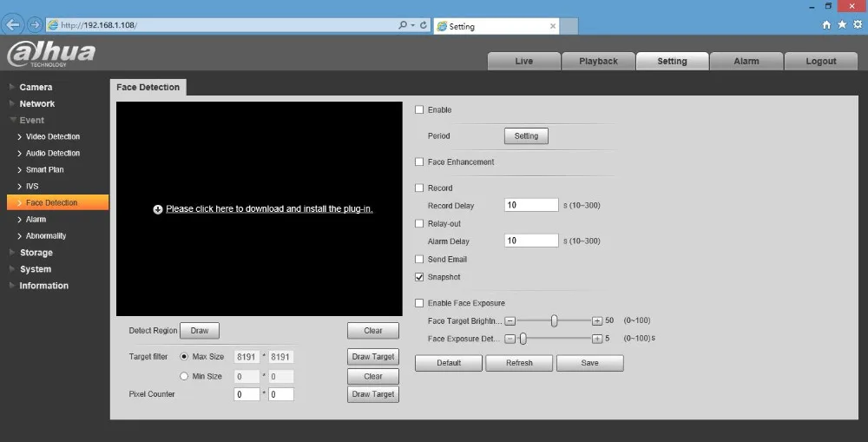Expand the System menu section
The width and height of the screenshot is (868, 442).
point(35,269)
